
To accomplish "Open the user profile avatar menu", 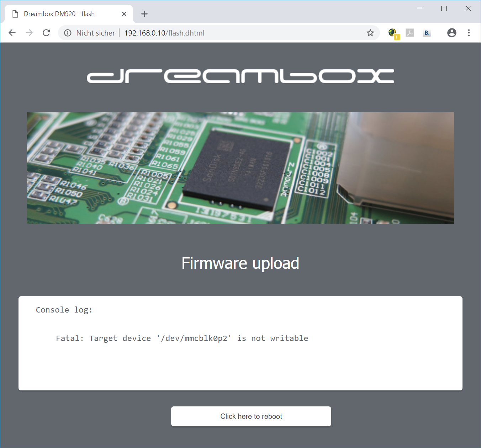I will pos(451,33).
